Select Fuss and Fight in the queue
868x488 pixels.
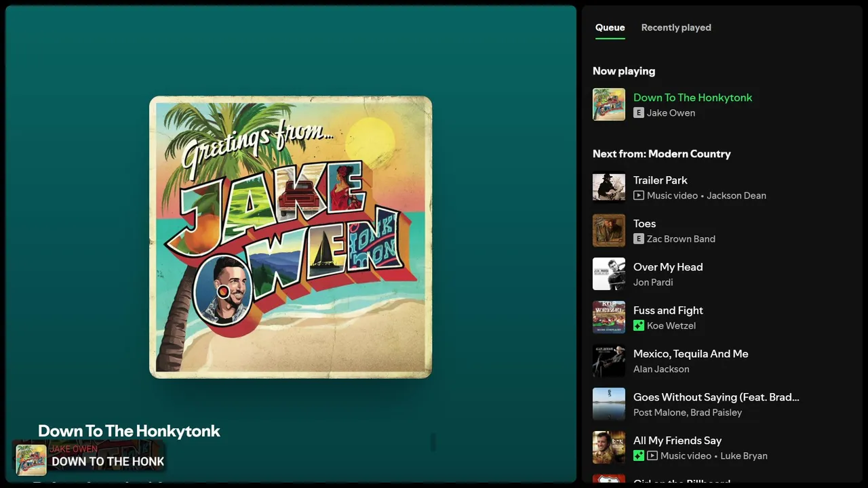(668, 310)
